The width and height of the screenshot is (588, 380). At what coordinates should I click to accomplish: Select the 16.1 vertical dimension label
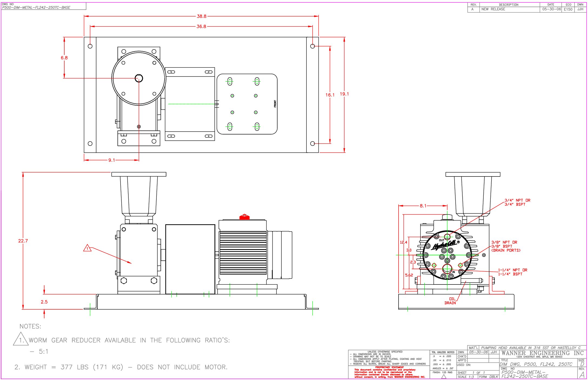(x=330, y=95)
